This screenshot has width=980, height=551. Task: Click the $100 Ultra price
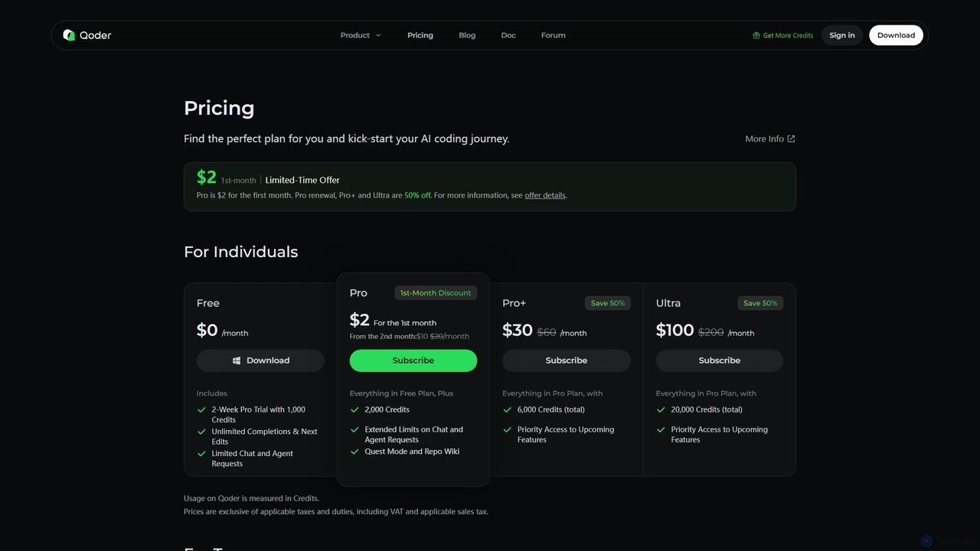tap(675, 330)
